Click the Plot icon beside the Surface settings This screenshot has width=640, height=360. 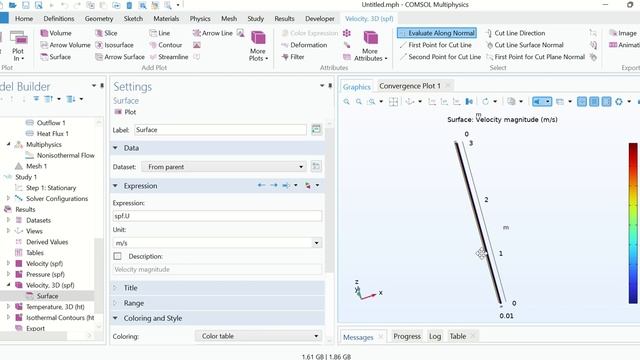pos(126,112)
